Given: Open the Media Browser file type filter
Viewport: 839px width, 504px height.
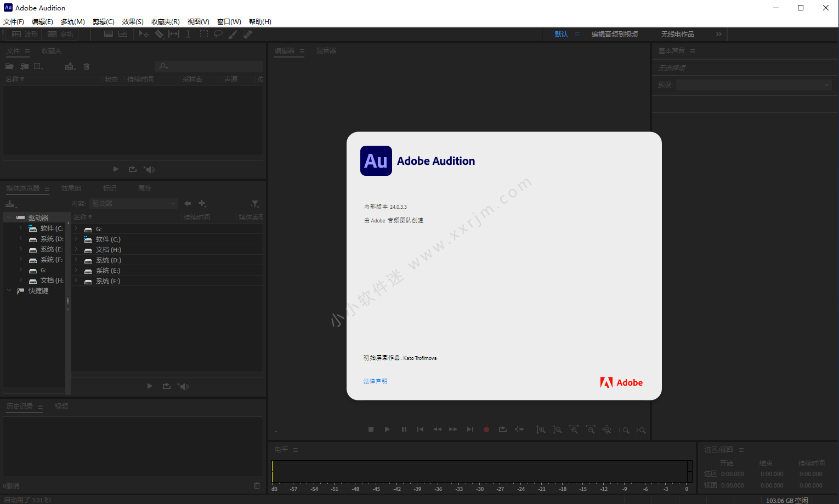Looking at the screenshot, I should click(255, 204).
